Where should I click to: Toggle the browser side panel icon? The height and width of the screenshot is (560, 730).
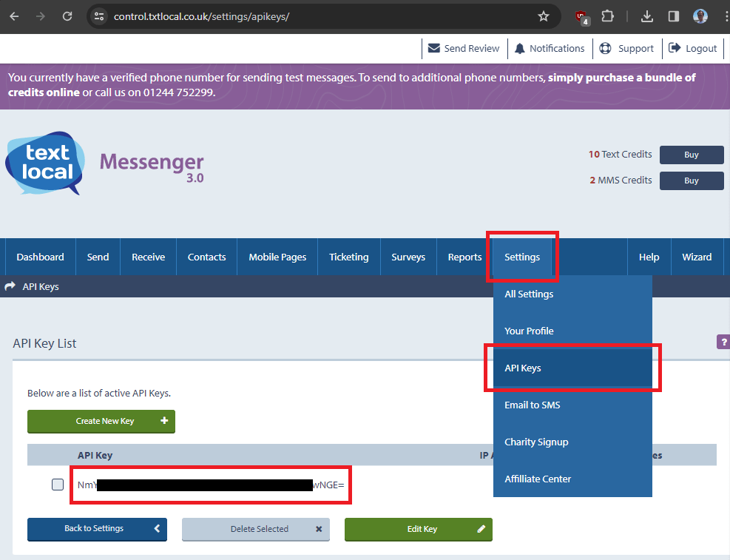(x=673, y=16)
